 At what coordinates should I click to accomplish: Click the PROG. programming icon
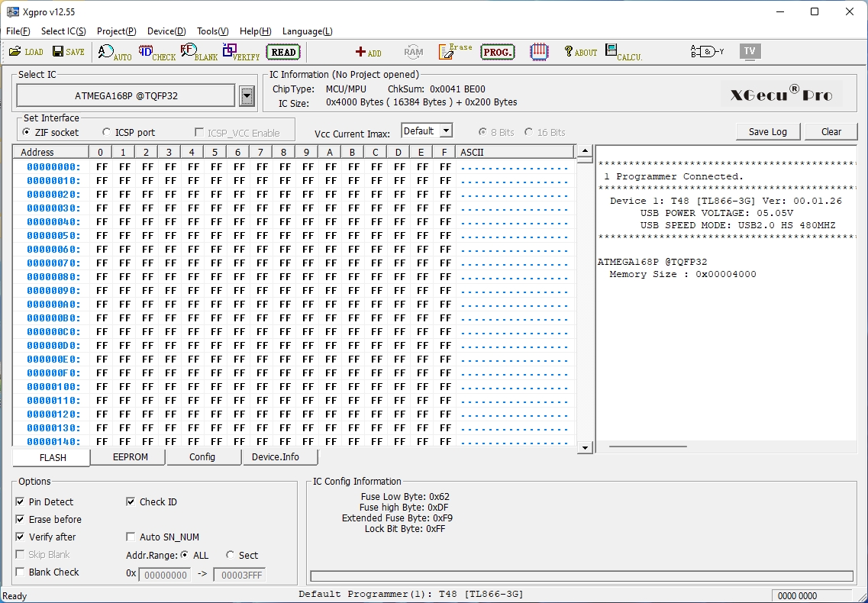pos(497,52)
